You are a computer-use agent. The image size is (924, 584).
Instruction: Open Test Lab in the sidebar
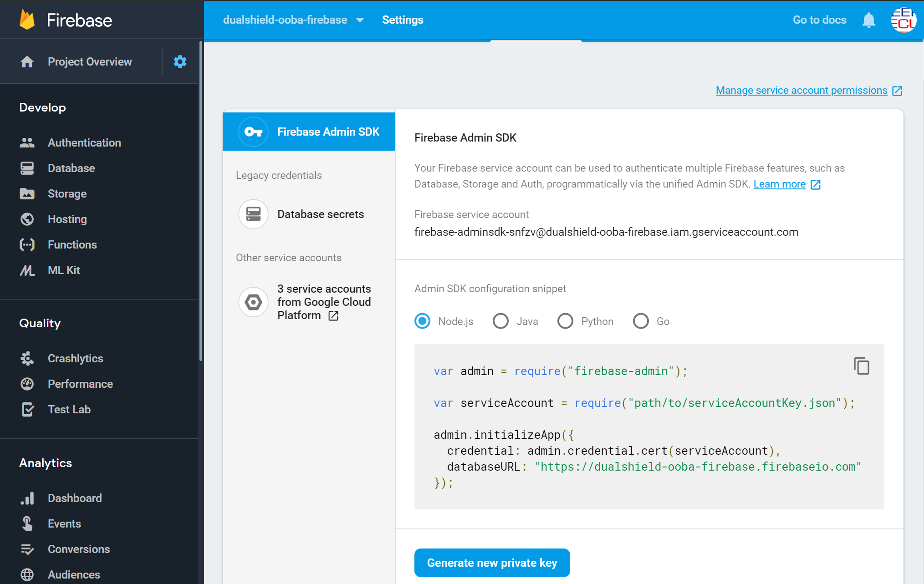pos(69,409)
